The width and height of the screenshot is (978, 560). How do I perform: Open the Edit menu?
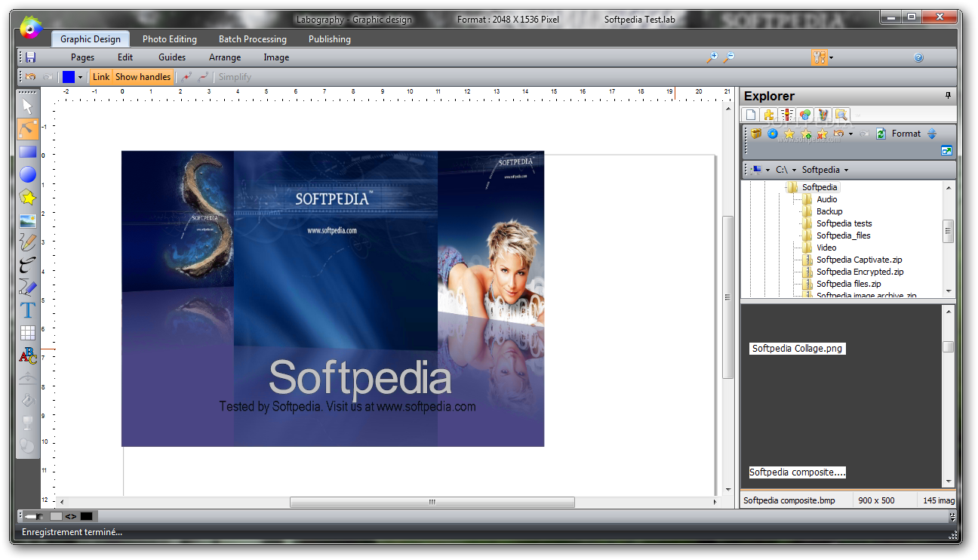click(x=125, y=57)
